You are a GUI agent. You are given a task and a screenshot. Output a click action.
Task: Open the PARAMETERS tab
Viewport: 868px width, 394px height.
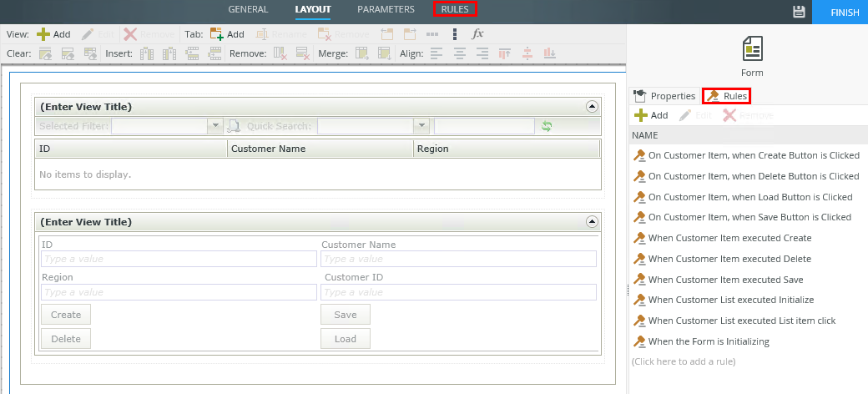(386, 10)
